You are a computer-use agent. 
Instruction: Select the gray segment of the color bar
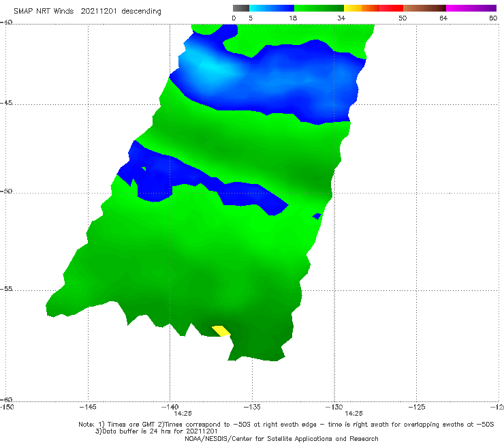(x=240, y=8)
